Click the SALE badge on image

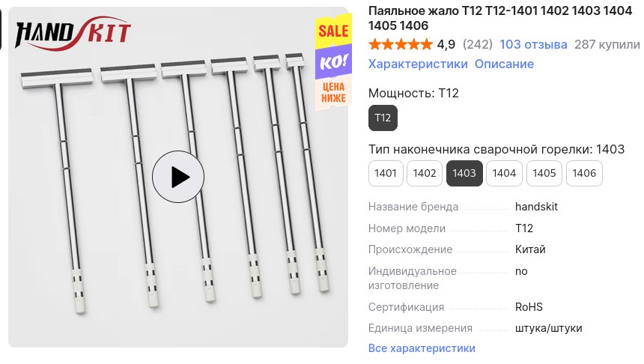[333, 31]
